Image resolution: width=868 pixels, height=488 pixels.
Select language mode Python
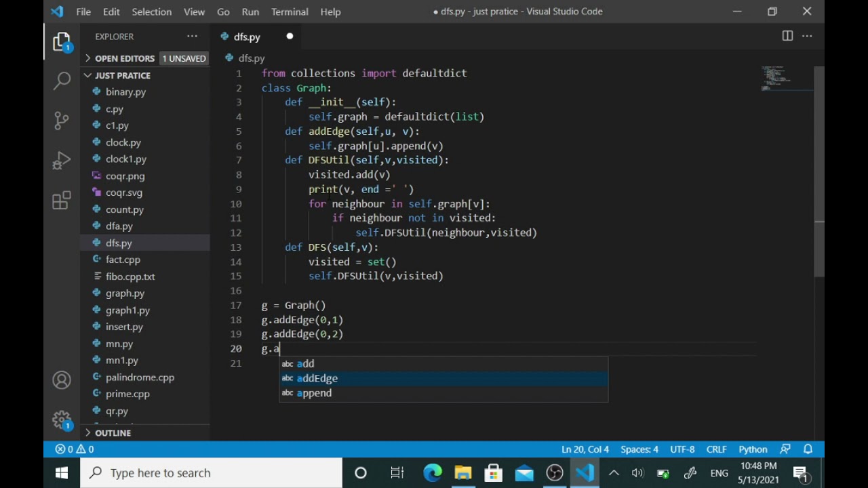753,449
